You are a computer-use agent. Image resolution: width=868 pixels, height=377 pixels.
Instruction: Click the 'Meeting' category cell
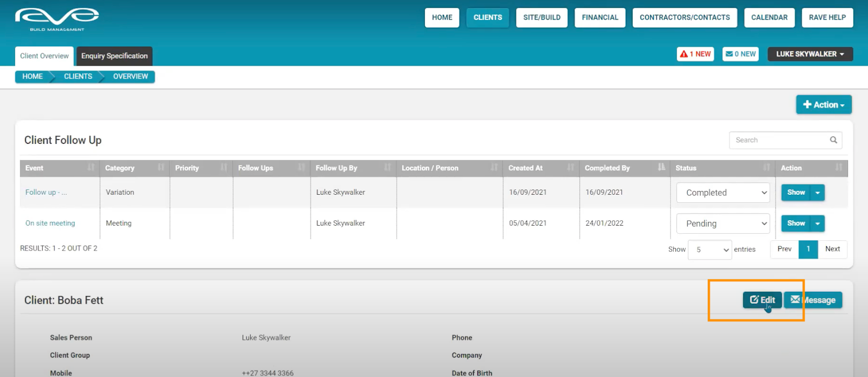(x=119, y=223)
